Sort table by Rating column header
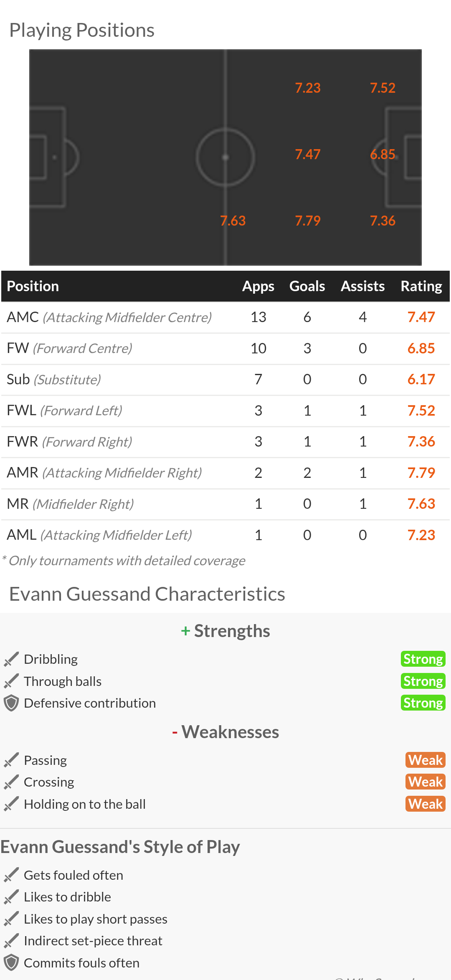Viewport: 451px width, 980px height. [421, 286]
